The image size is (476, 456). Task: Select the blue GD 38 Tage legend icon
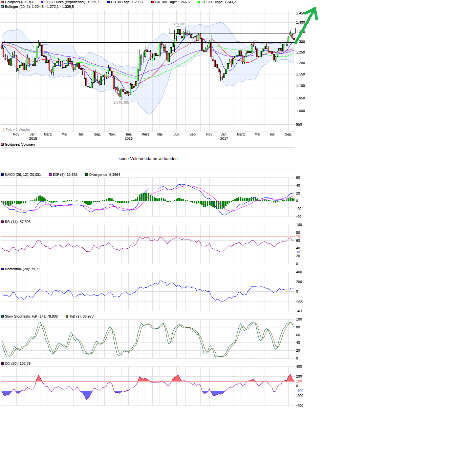(x=108, y=2)
